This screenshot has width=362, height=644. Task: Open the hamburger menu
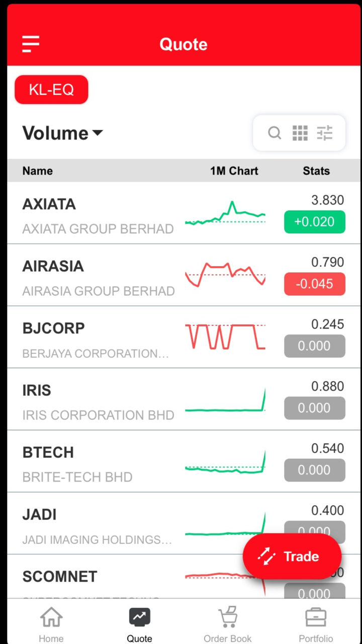[31, 44]
